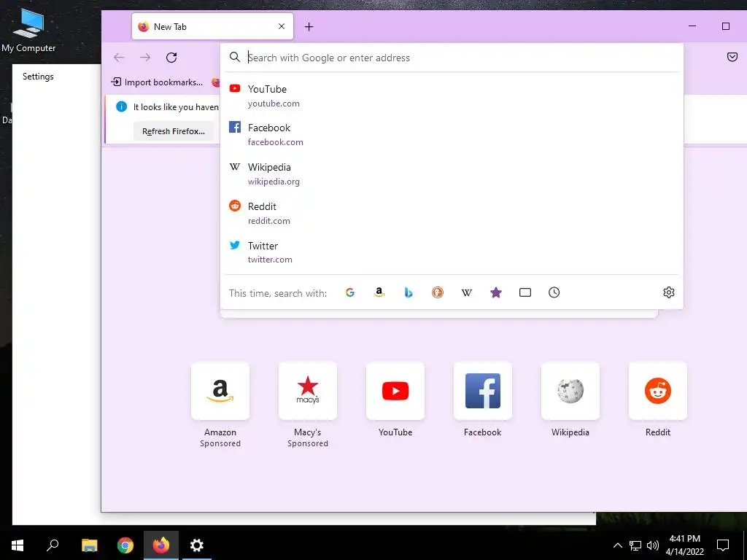
Task: Open the network tray icon
Action: pyautogui.click(x=635, y=545)
